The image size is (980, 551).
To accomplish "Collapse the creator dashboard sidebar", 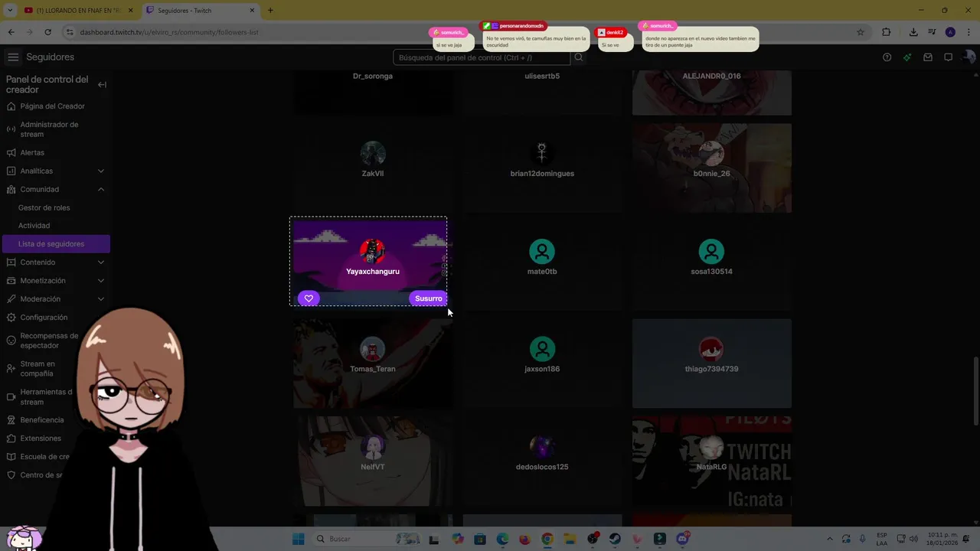I will coord(102,85).
